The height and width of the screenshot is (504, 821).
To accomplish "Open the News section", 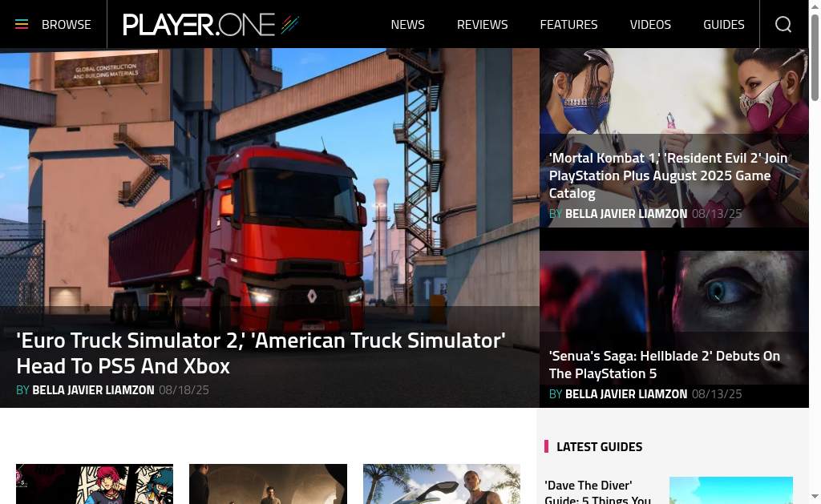I will tap(408, 25).
